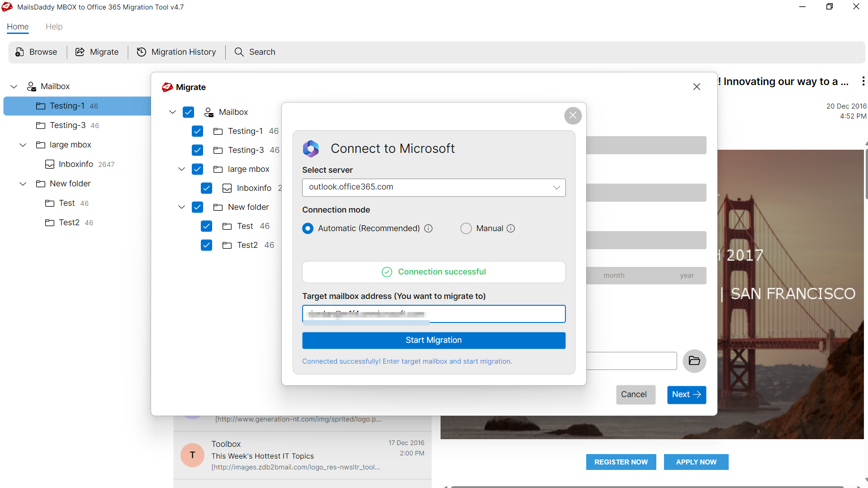This screenshot has width=868, height=488.
Task: Uncheck the Test folder checkbox
Action: click(206, 226)
